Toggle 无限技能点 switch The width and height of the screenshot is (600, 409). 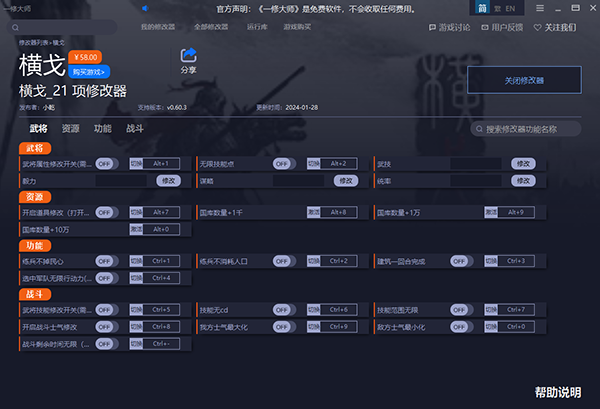[x=284, y=164]
